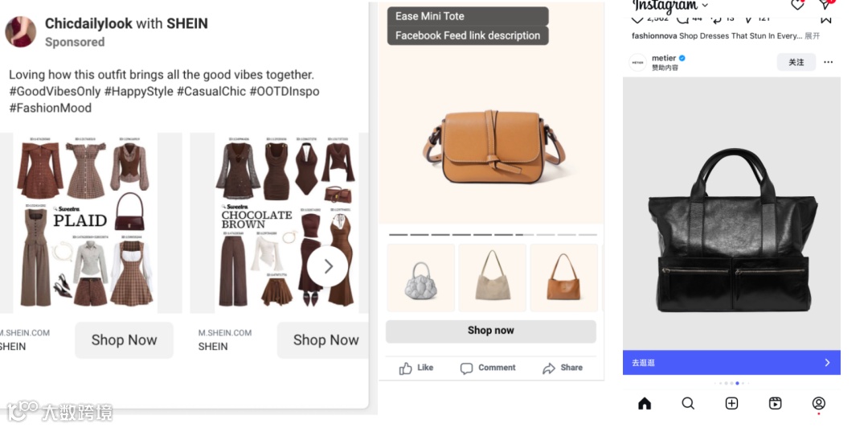
Task: Share the Facebook bag ad
Action: [563, 368]
